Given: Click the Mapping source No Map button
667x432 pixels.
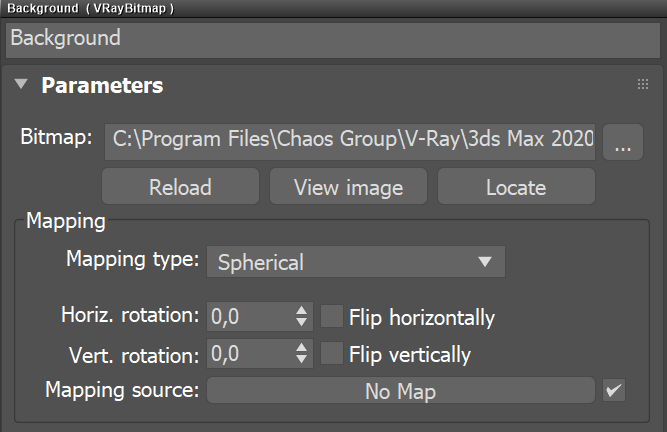Looking at the screenshot, I should tap(401, 390).
